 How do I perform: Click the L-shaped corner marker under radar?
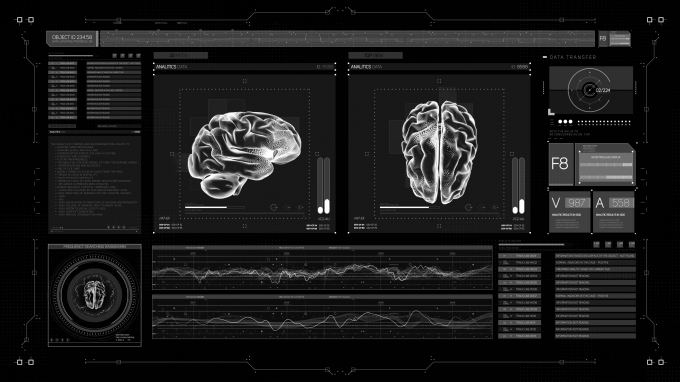click(x=551, y=112)
